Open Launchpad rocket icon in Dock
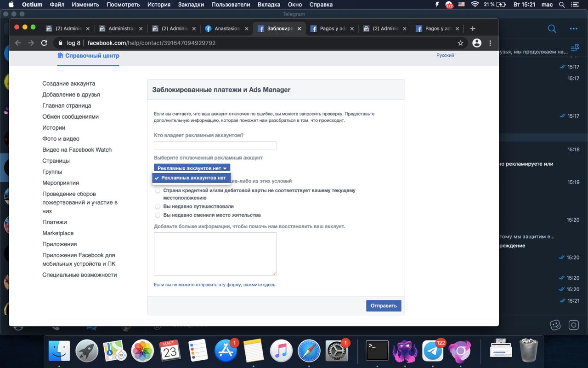This screenshot has width=588, height=368. (x=86, y=351)
